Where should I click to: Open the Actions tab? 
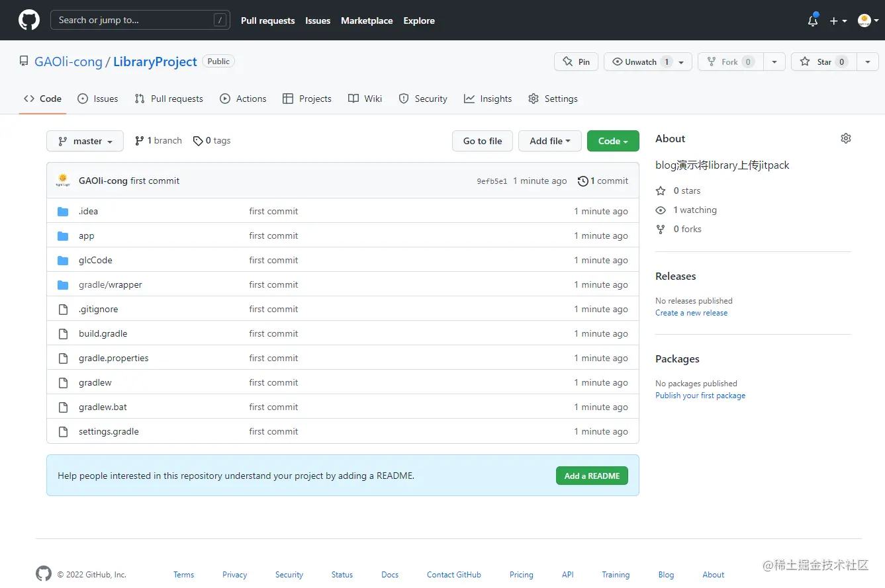click(243, 99)
